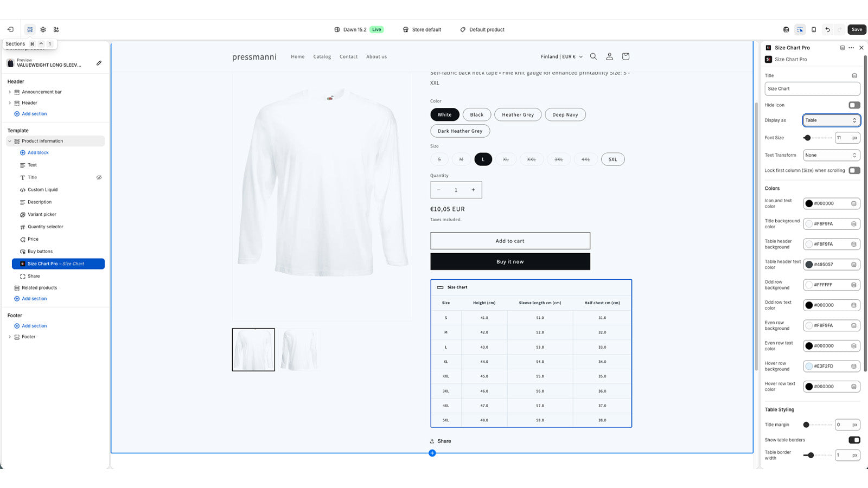Select the Quantity selector block

tap(44, 227)
